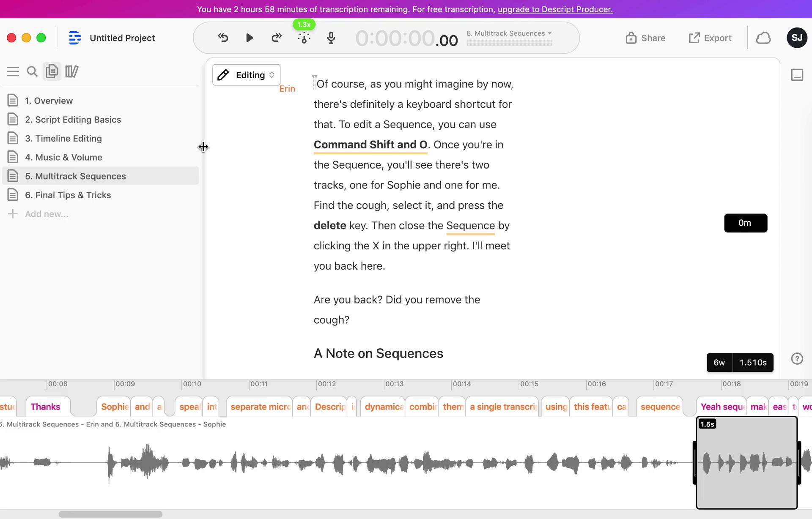
Task: Click the waveform thumbnail at 00:18
Action: [747, 463]
